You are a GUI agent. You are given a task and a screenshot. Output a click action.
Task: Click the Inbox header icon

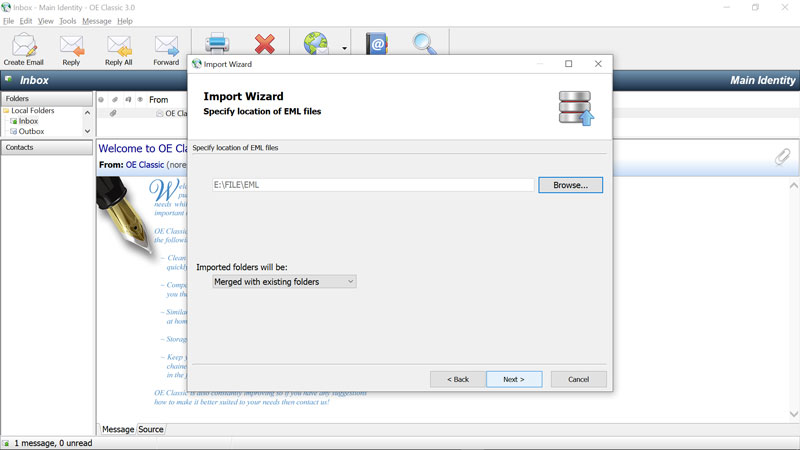tap(9, 79)
